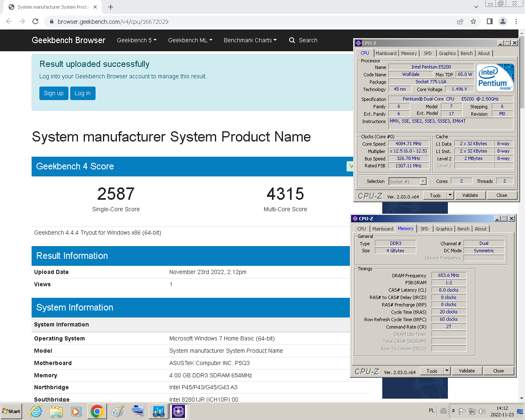Select SPD tab in bottom CPU-Z window
This screenshot has width=525, height=420.
(425, 229)
